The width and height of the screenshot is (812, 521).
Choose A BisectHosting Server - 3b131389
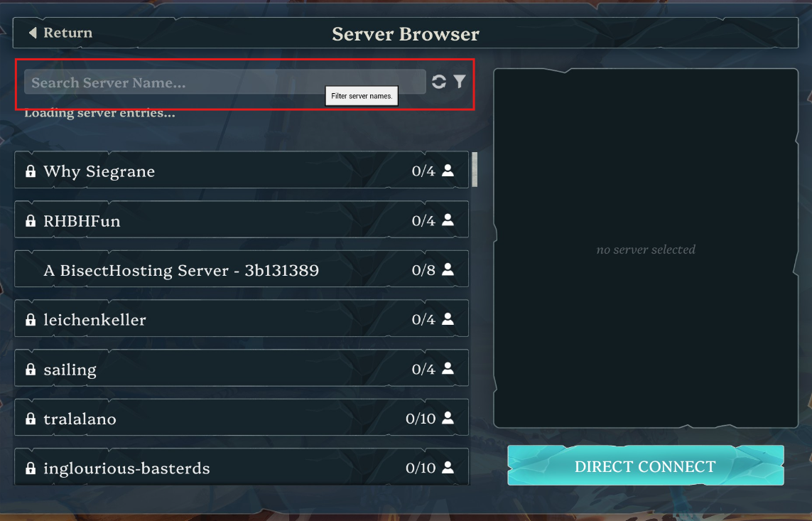[x=242, y=269]
